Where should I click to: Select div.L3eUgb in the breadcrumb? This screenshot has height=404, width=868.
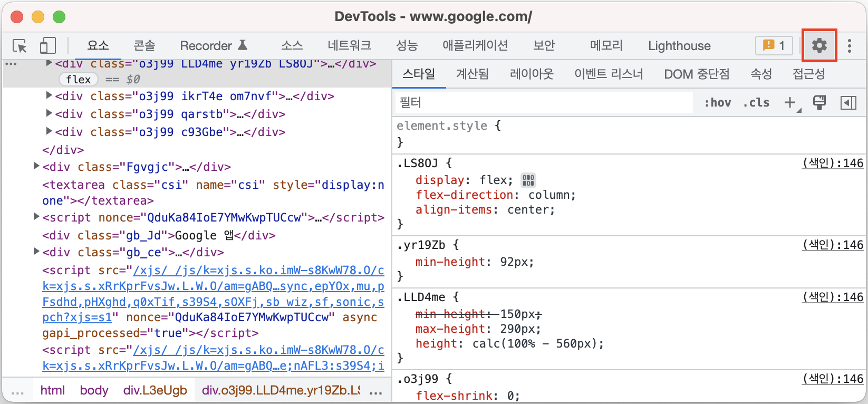155,390
